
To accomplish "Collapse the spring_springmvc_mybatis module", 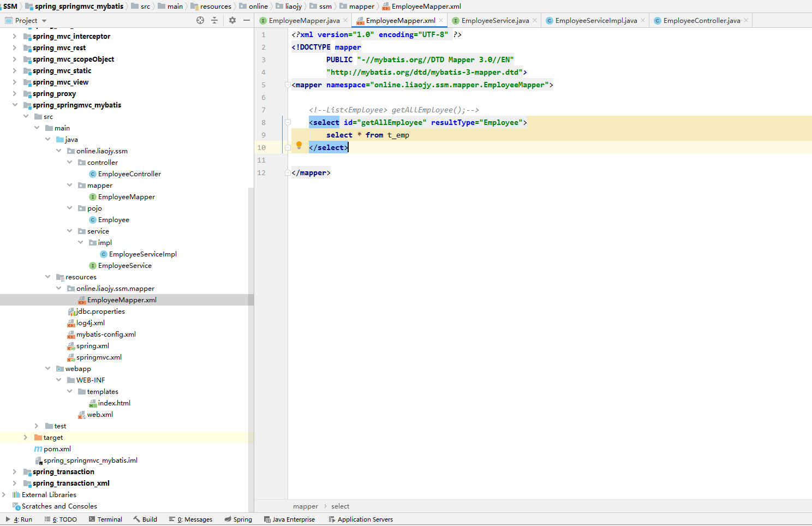I will 15,105.
